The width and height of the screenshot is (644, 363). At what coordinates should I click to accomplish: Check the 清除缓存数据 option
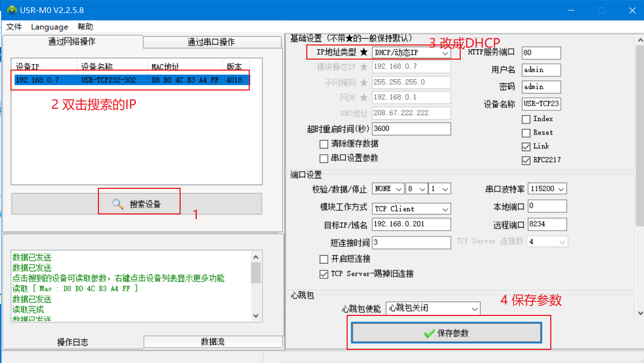[324, 144]
